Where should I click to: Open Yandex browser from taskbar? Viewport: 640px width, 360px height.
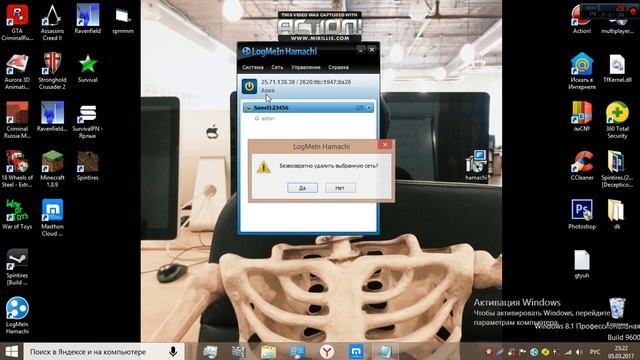[x=327, y=351]
